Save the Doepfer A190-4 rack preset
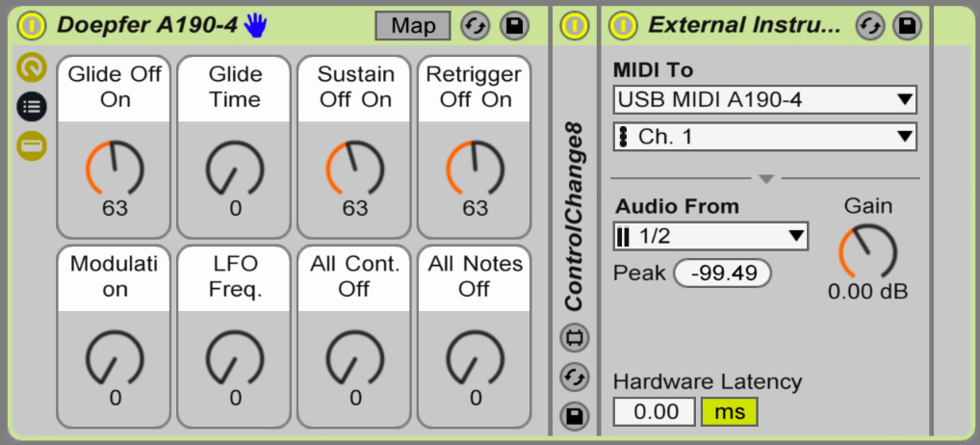The width and height of the screenshot is (980, 445). coord(514,26)
